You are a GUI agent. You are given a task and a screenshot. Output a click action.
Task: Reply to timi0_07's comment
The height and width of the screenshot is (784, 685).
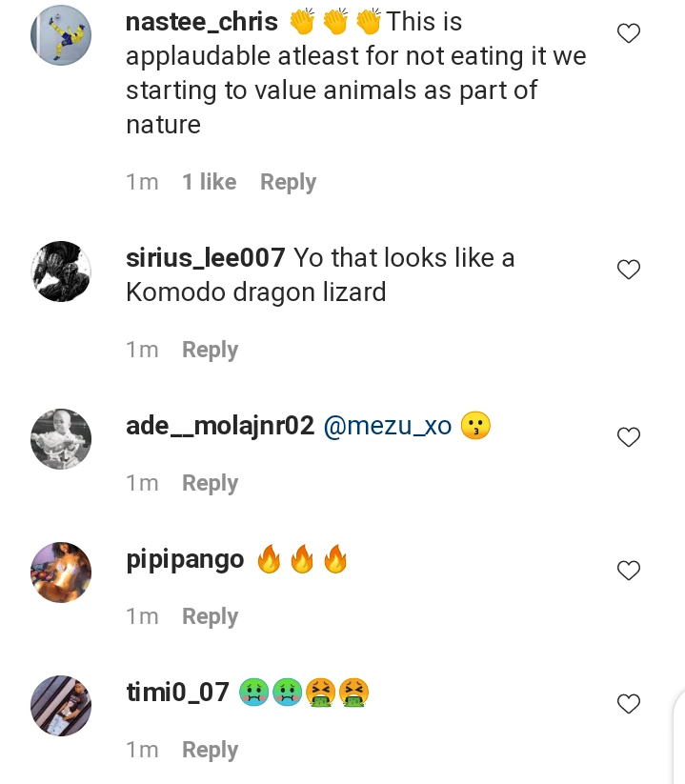click(x=210, y=750)
